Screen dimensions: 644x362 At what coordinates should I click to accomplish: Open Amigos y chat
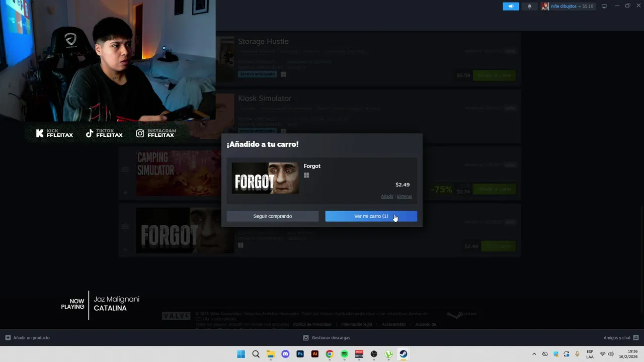[617, 338]
